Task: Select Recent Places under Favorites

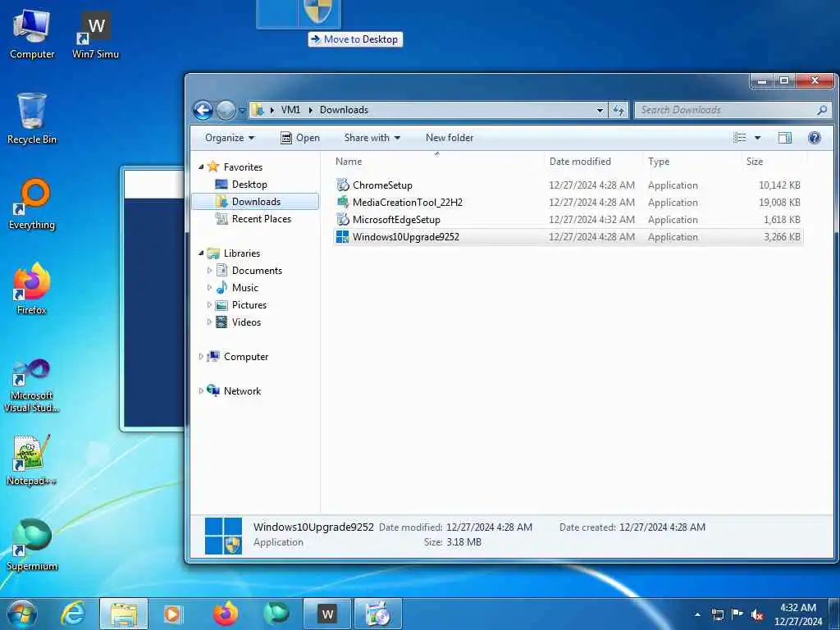Action: [253, 218]
